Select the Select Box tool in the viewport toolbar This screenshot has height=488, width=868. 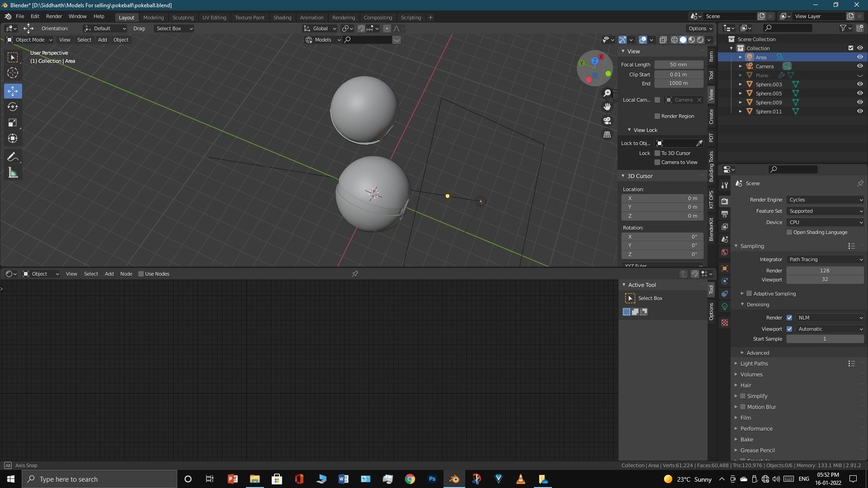click(13, 57)
